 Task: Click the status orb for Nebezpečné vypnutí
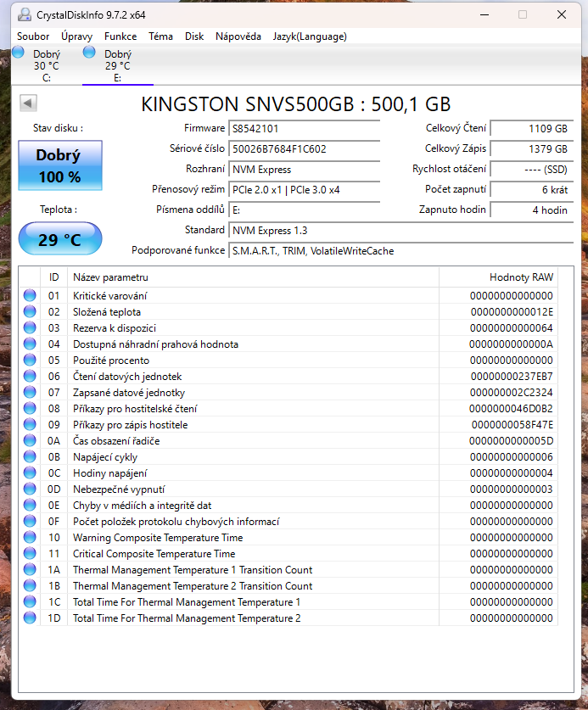click(30, 489)
